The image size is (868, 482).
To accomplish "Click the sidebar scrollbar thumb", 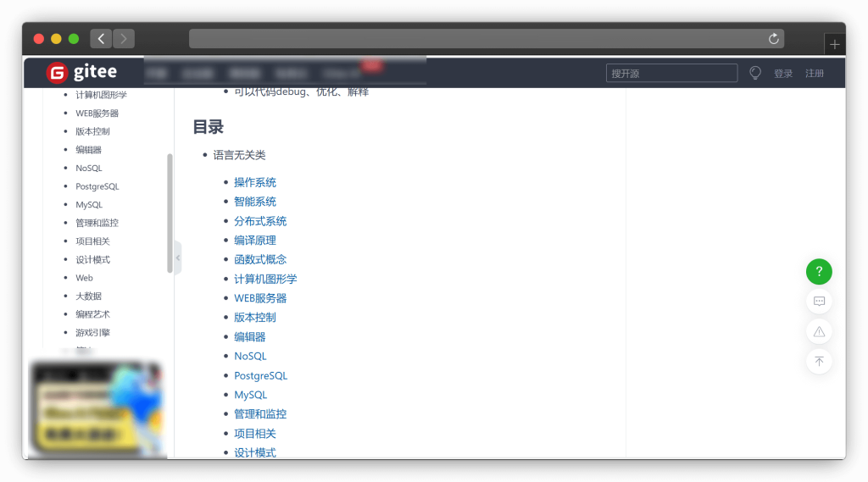I will tap(170, 213).
